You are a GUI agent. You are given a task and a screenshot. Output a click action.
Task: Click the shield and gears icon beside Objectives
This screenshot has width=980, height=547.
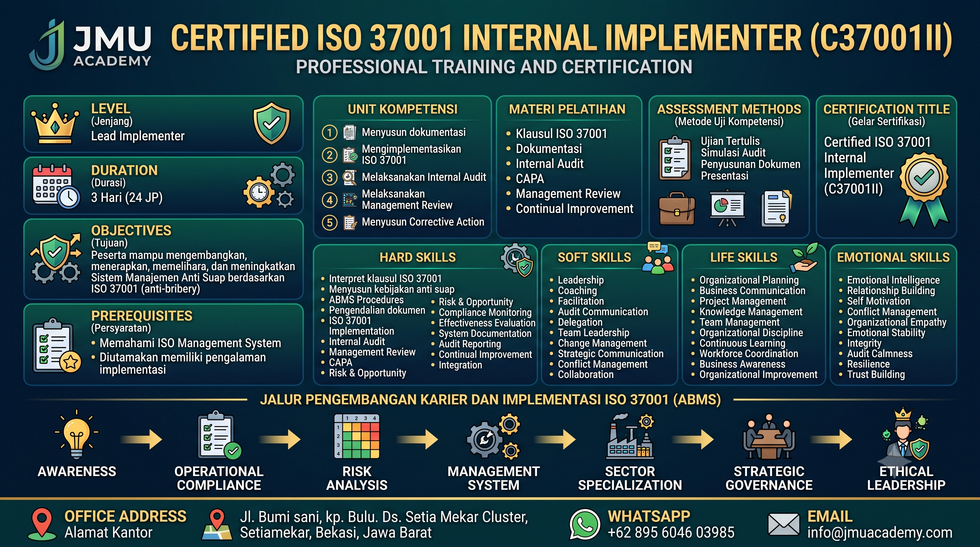point(56,259)
